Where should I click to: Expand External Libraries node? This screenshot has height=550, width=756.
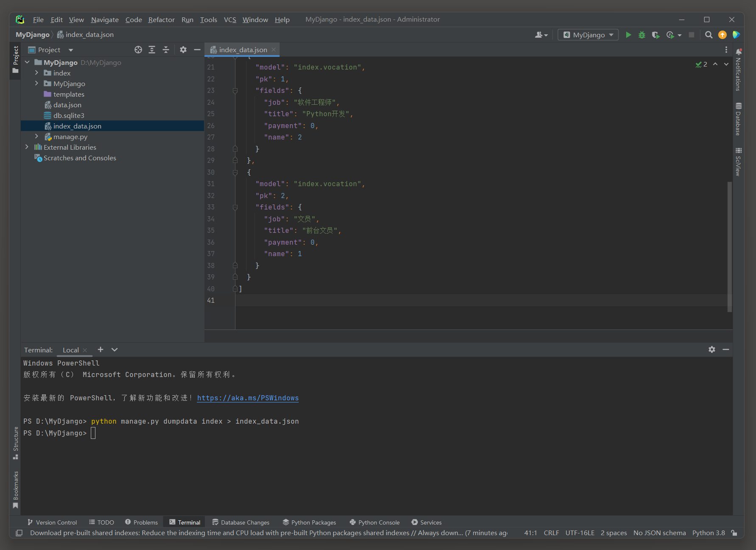(x=27, y=147)
